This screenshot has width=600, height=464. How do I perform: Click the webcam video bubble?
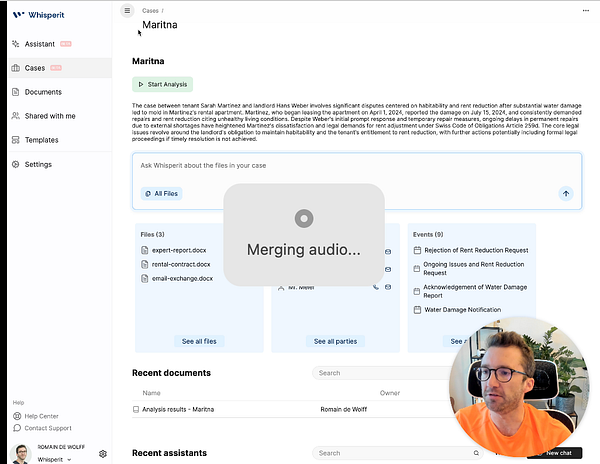click(519, 386)
